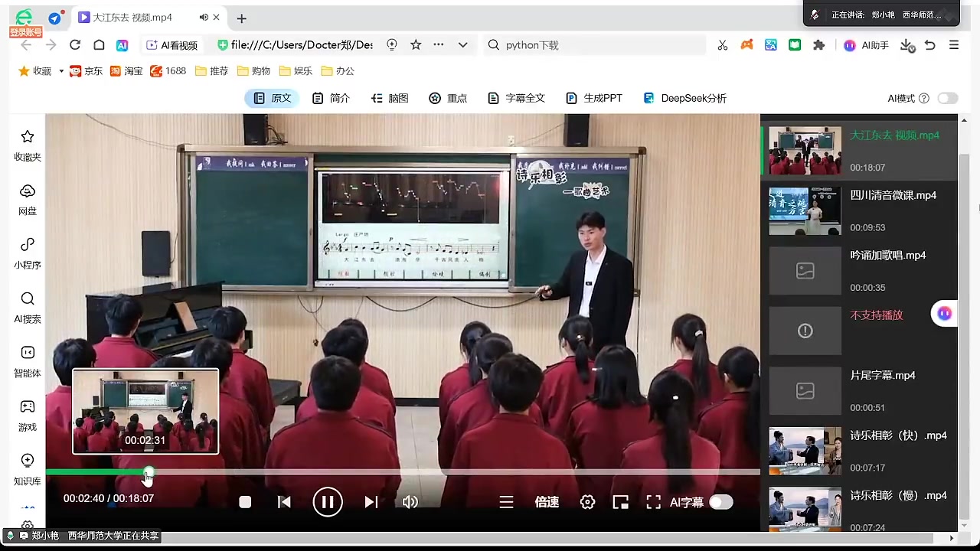Switch to picture-in-picture mode
Image resolution: width=980 pixels, height=551 pixels.
(620, 502)
